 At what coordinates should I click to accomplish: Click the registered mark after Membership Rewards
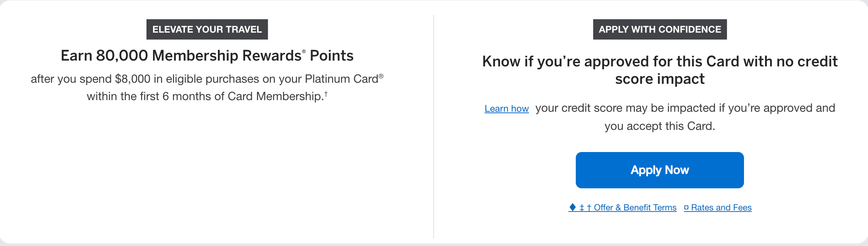click(x=304, y=52)
